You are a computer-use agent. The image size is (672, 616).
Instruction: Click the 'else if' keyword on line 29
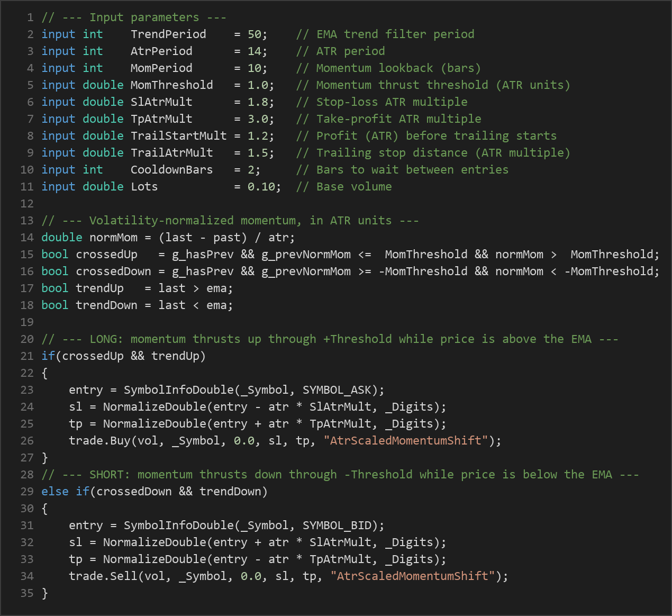[65, 492]
